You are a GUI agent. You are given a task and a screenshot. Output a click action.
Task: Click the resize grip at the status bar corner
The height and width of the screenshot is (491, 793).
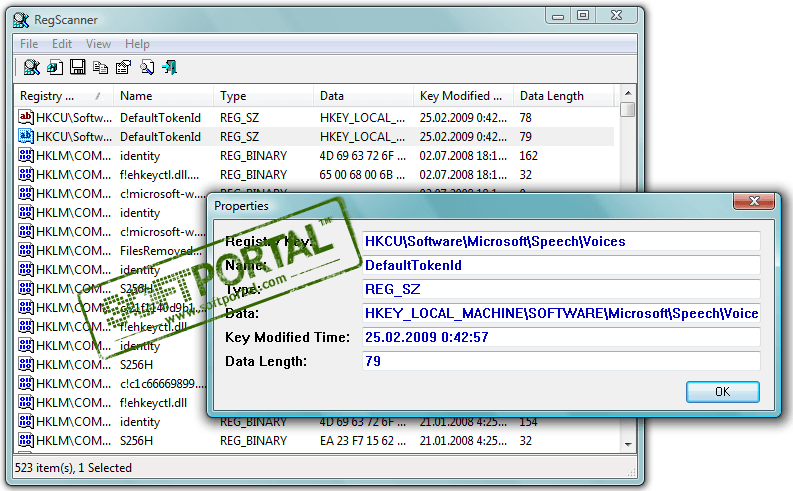pyautogui.click(x=631, y=472)
